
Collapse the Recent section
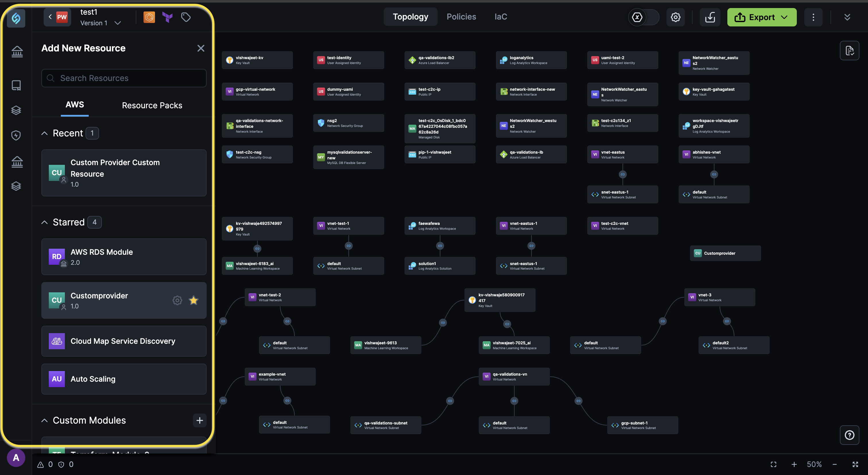click(x=44, y=134)
